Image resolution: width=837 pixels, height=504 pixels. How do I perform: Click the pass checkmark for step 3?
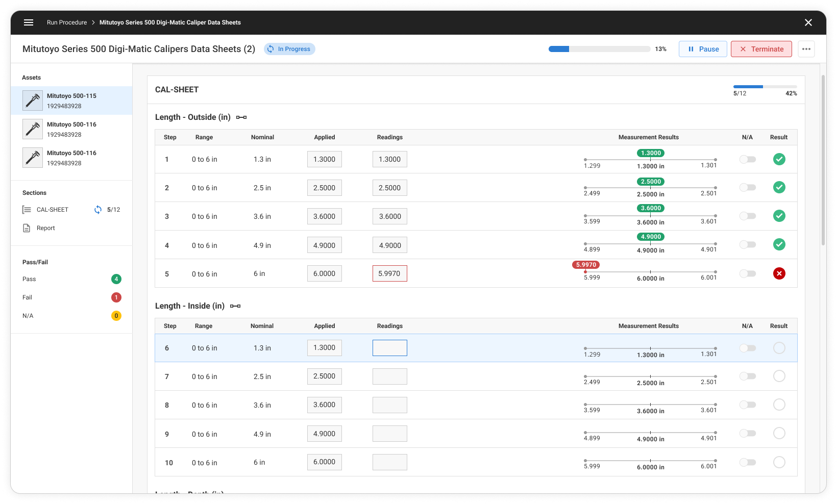(779, 216)
